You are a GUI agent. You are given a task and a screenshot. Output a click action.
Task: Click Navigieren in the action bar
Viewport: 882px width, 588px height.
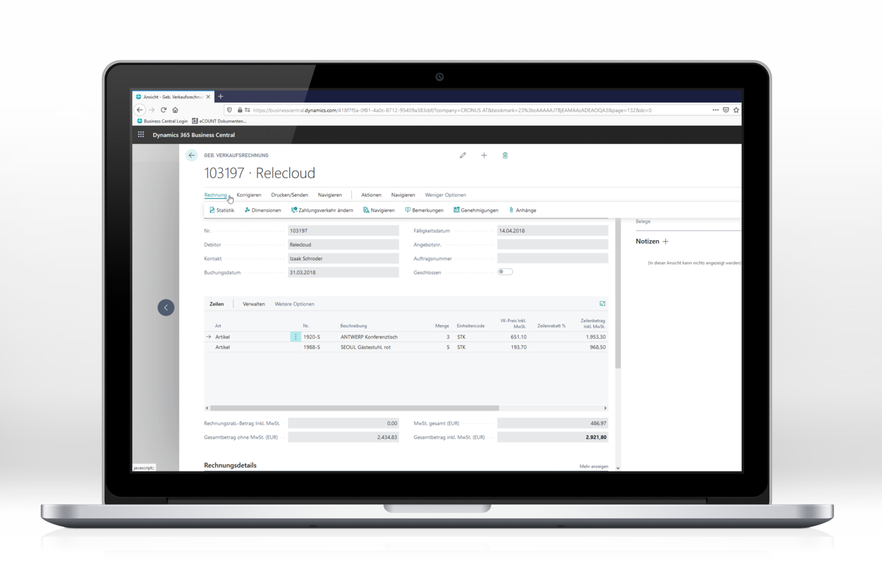click(x=379, y=210)
